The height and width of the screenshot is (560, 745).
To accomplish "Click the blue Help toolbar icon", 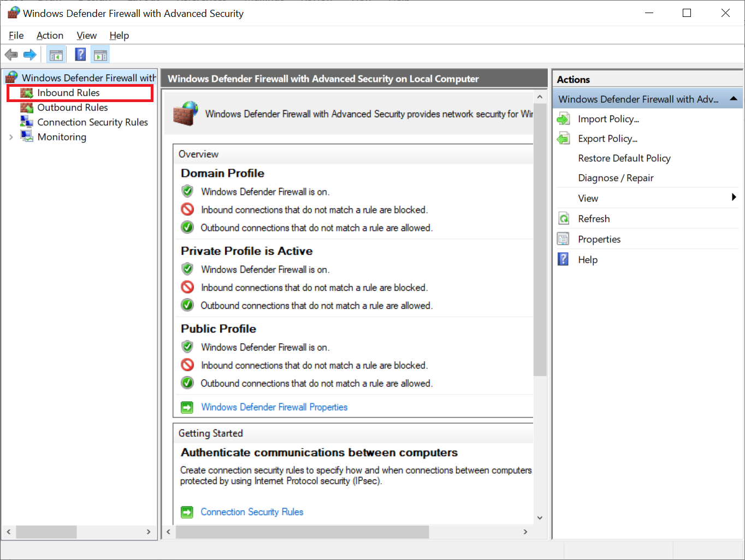I will click(x=80, y=55).
